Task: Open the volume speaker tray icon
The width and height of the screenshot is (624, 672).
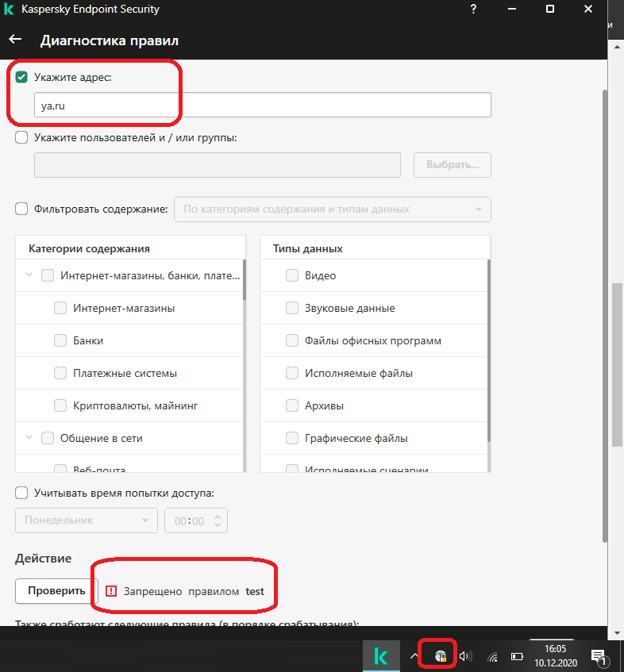Action: pos(466,656)
